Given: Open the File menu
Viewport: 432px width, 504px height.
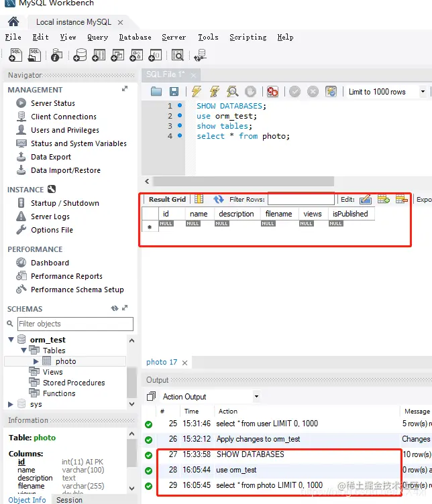Looking at the screenshot, I should [13, 37].
